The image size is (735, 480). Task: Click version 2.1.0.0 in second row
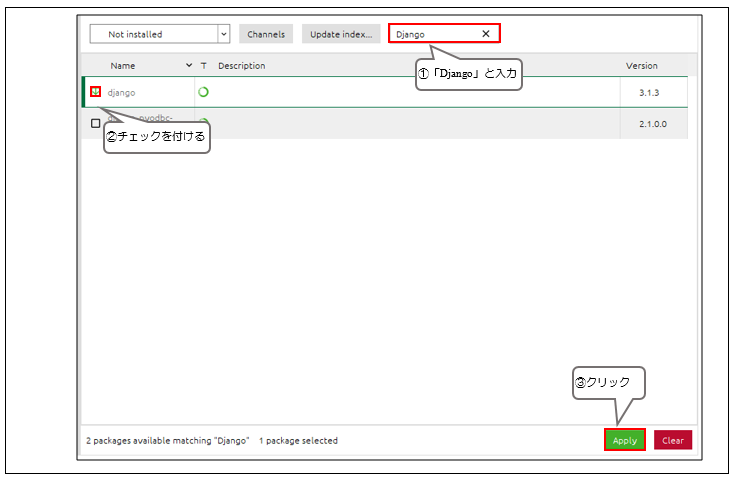pyautogui.click(x=651, y=123)
